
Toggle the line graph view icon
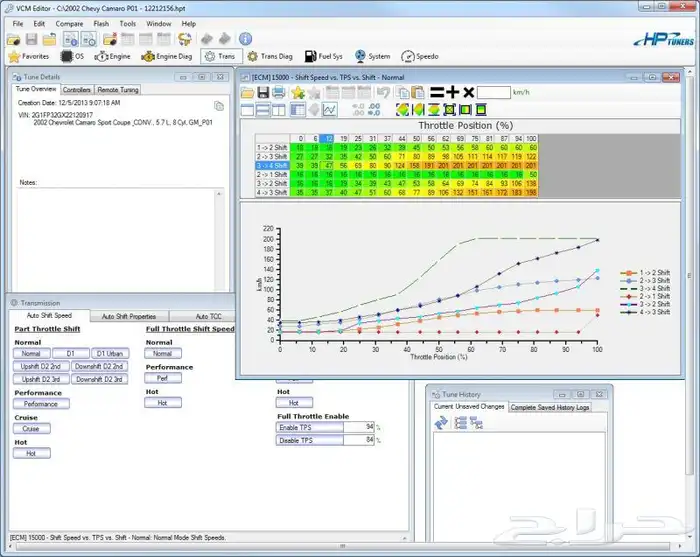tap(329, 109)
